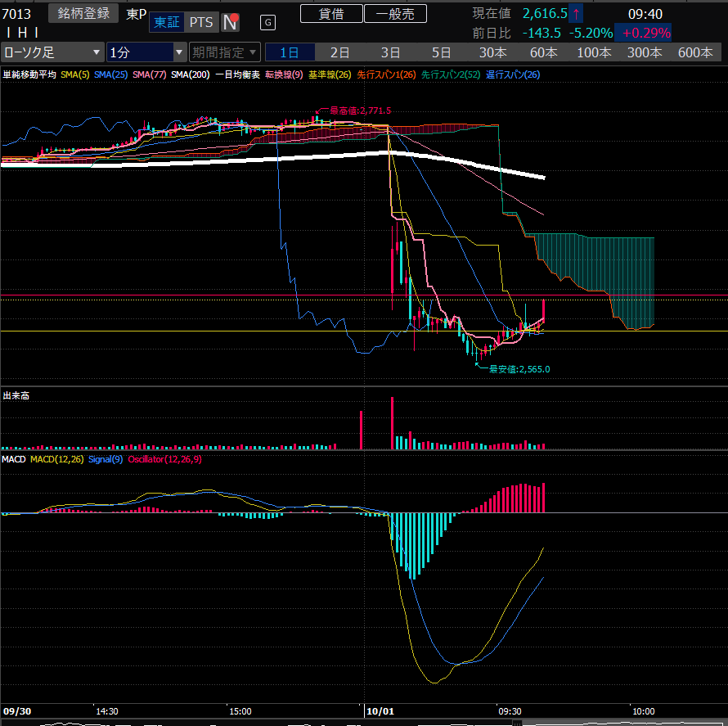
Task: Click the 貸借 button
Action: (x=330, y=13)
